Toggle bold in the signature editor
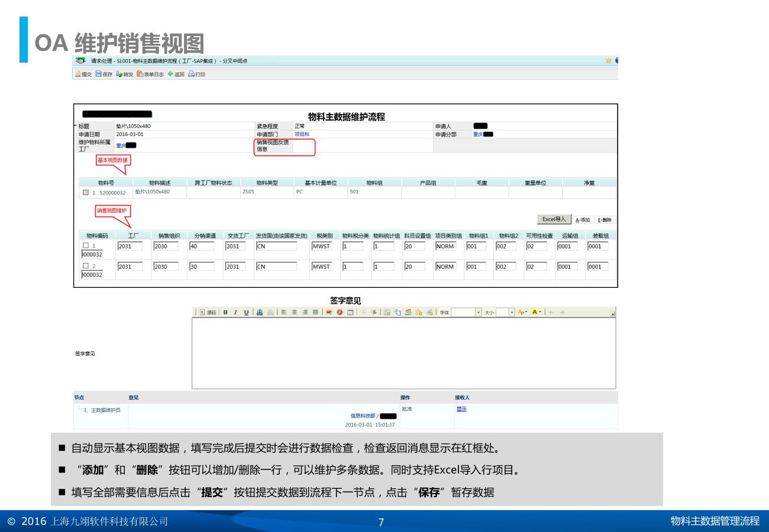The image size is (769, 532). pyautogui.click(x=225, y=312)
